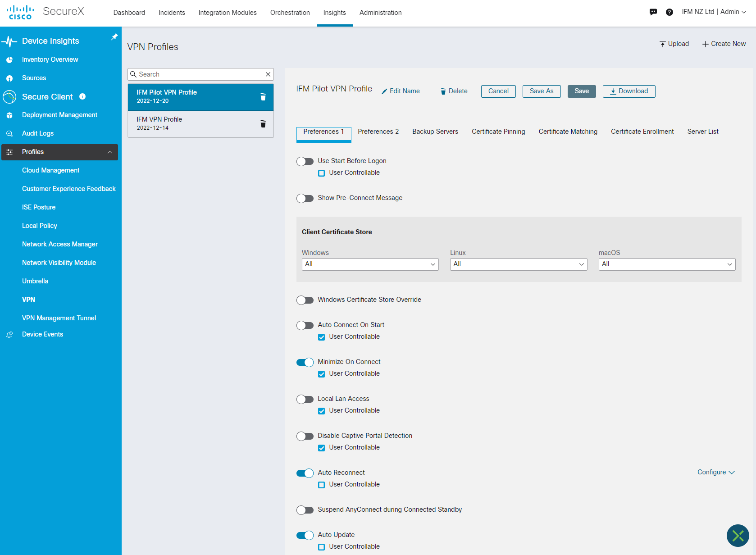Image resolution: width=756 pixels, height=555 pixels.
Task: Open the chat feedback icon in header
Action: click(x=653, y=12)
